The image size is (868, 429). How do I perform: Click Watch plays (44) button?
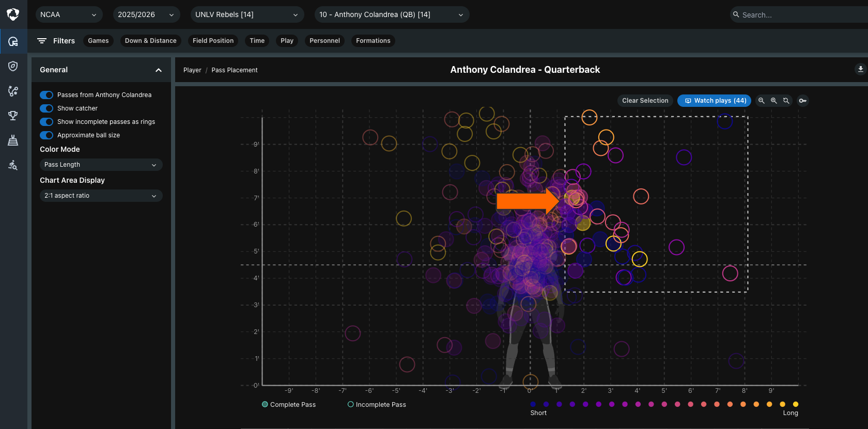[715, 101]
